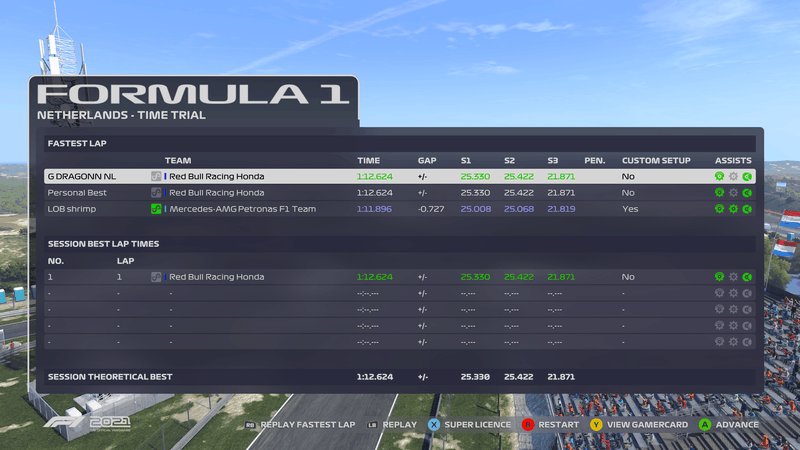800x450 pixels.
Task: Click LOB shrimp green platform icon
Action: [156, 209]
